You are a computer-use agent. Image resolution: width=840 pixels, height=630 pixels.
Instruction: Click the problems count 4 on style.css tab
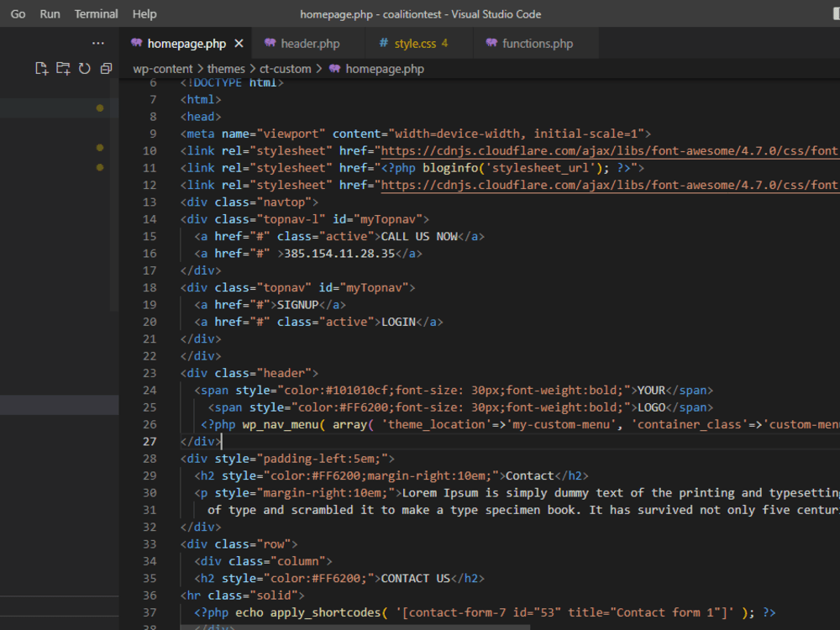point(444,44)
